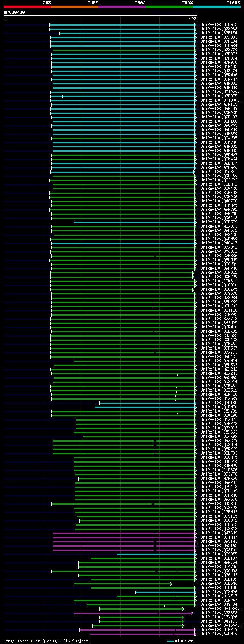The image size is (244, 644).
Task: Click the purple ~60% identity legend segment
Action: (x=122, y=7)
